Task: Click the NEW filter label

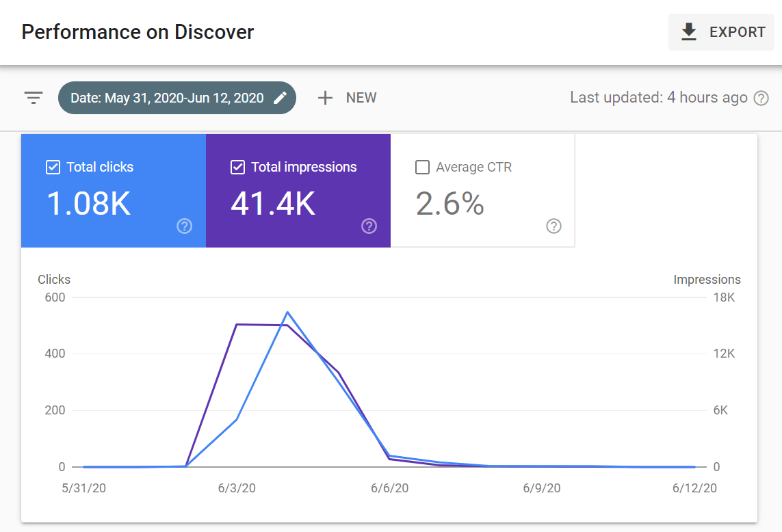Action: pos(361,98)
